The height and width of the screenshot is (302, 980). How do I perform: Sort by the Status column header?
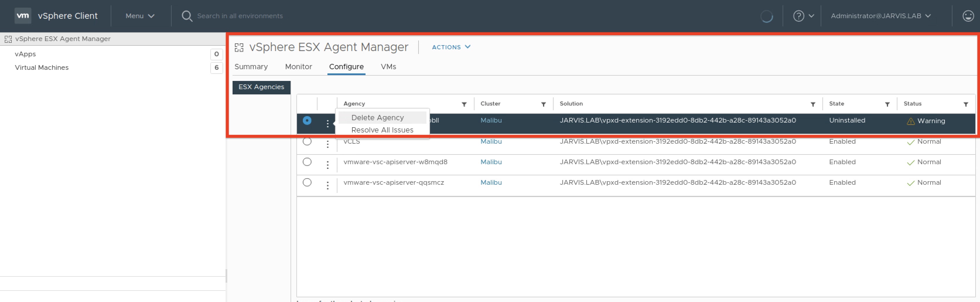pyautogui.click(x=912, y=104)
